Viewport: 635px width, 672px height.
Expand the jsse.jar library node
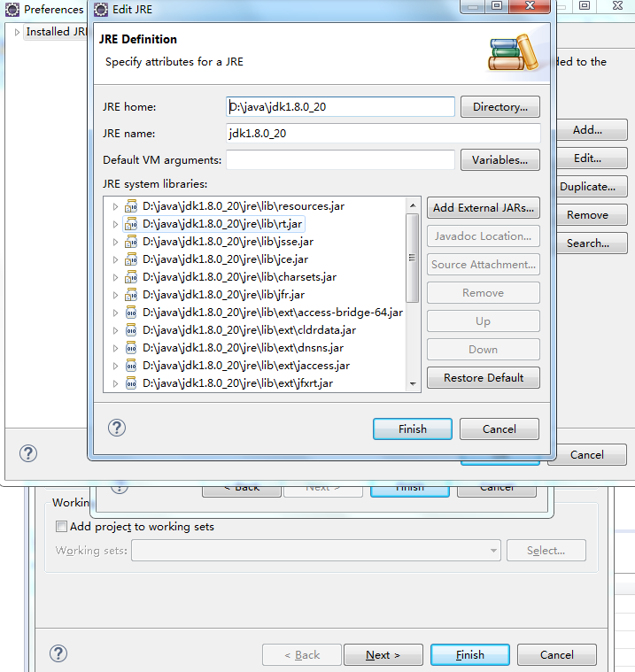tap(115, 242)
